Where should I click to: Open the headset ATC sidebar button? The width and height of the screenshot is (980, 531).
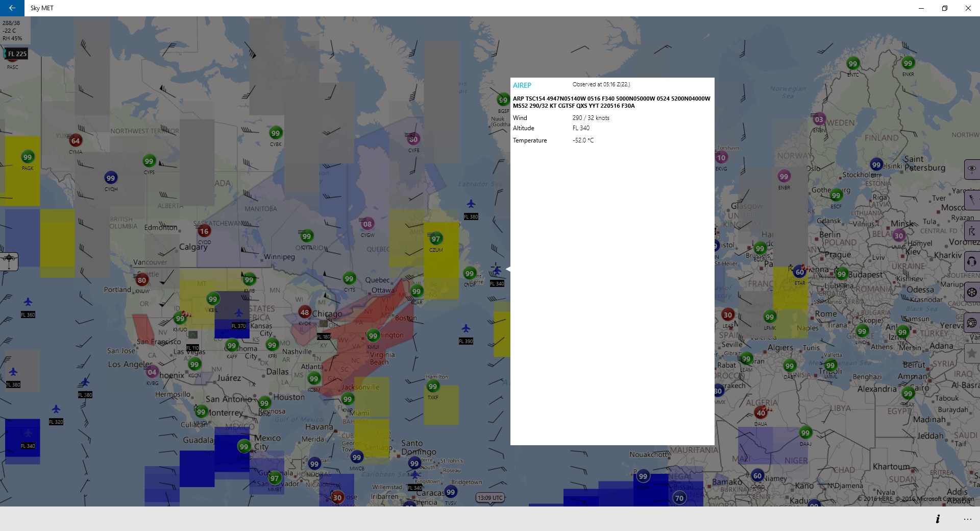(x=972, y=261)
